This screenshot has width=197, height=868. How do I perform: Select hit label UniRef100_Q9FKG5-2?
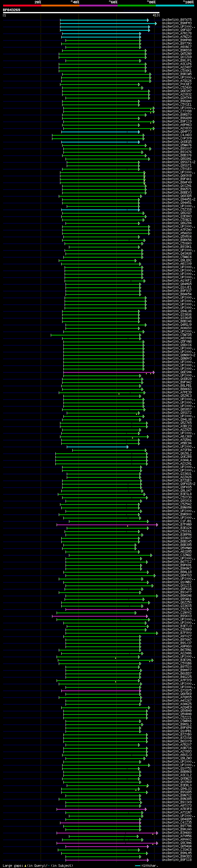[x=179, y=484]
